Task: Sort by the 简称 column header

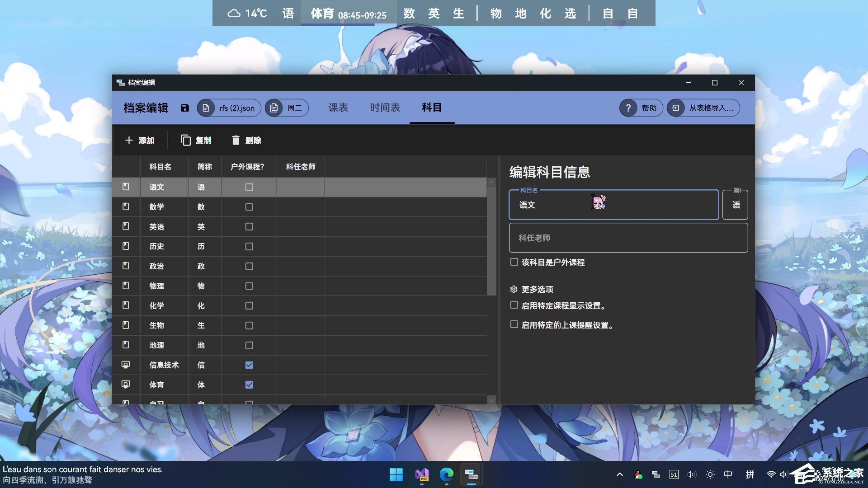Action: click(205, 167)
